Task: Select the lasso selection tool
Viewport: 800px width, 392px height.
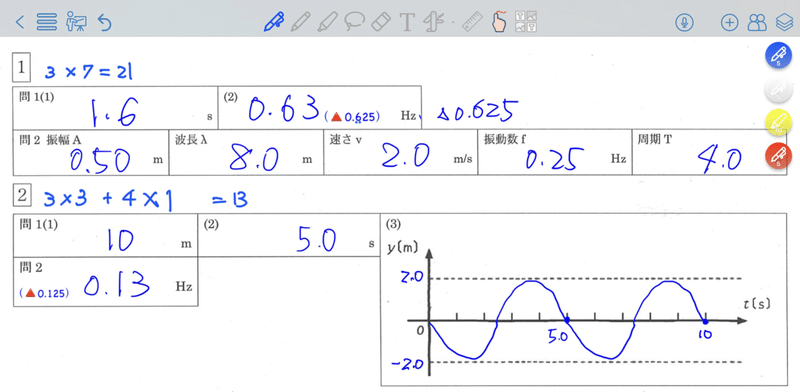Action: click(x=354, y=22)
